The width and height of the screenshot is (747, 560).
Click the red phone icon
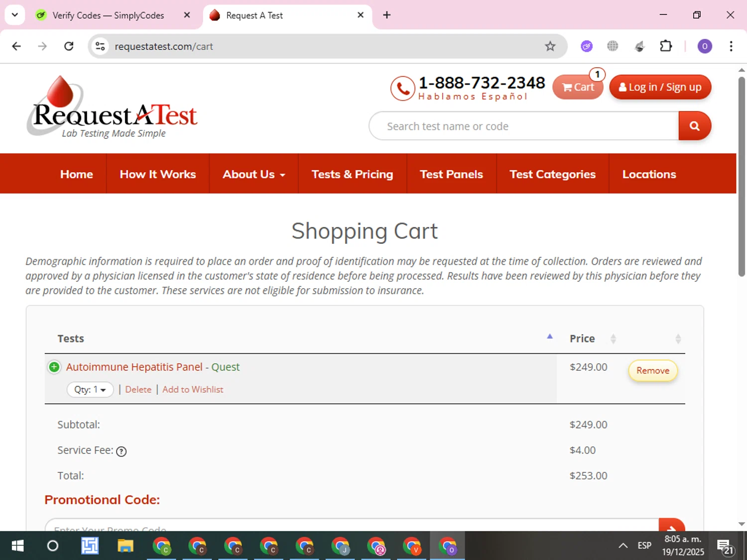click(x=402, y=89)
